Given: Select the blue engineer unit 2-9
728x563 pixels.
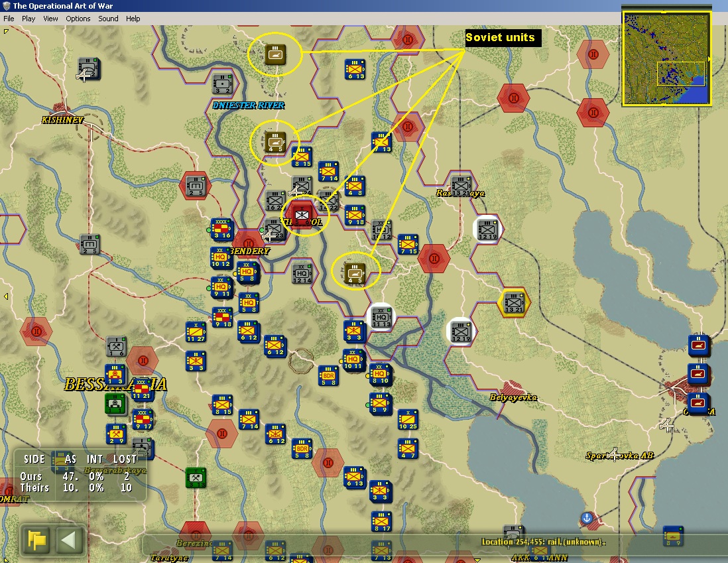Looking at the screenshot, I should point(115,434).
